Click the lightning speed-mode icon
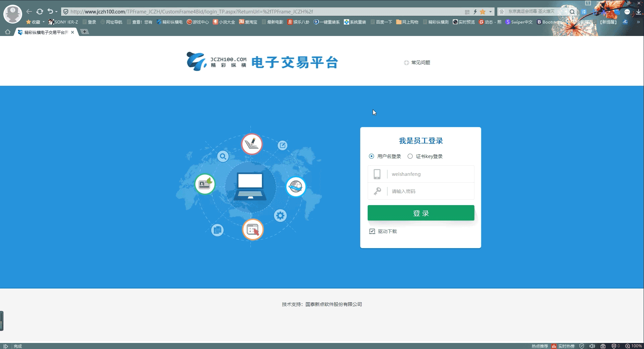Image resolution: width=644 pixels, height=349 pixels. 475,12
